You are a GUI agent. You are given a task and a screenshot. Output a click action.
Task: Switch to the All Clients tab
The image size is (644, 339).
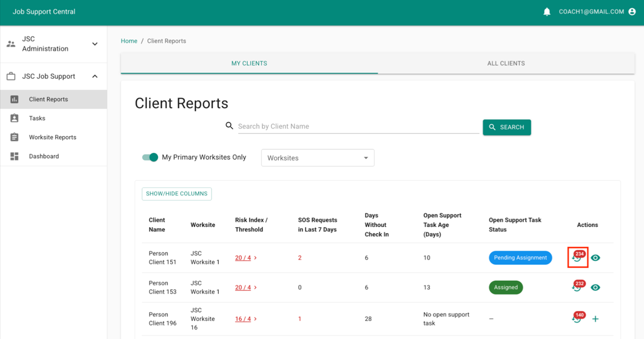(x=506, y=63)
